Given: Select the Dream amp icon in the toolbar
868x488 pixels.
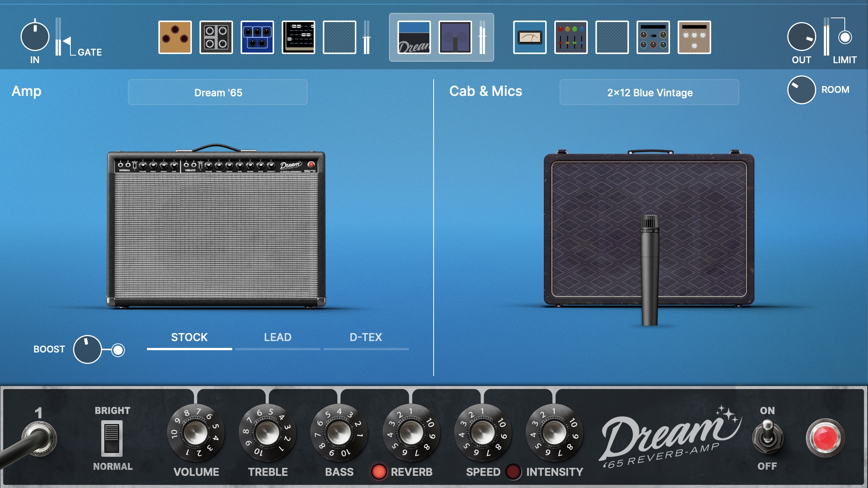Looking at the screenshot, I should click(x=413, y=37).
